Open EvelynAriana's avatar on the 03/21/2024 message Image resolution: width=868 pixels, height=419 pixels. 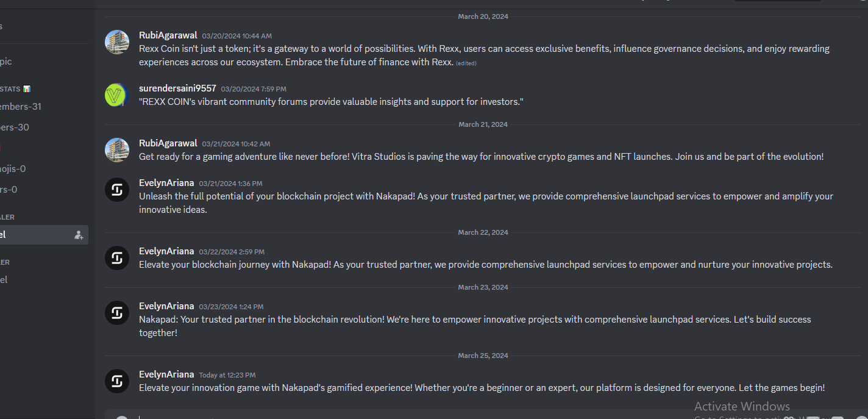[x=116, y=189]
